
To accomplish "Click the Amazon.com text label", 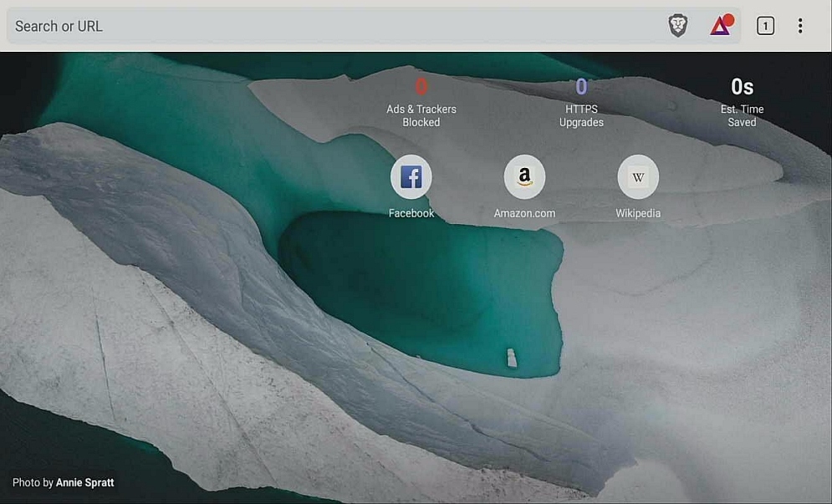I will (525, 213).
